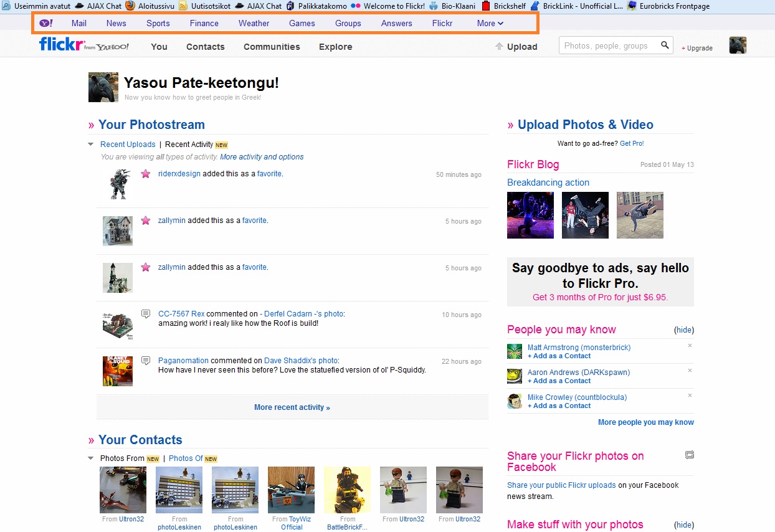Click Share your public Flickr uploads link
The image size is (775, 532).
[561, 485]
